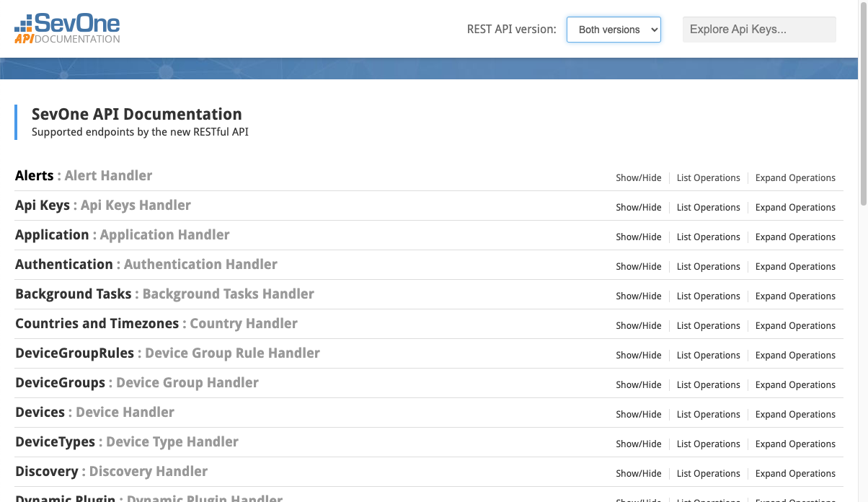
Task: Show/Hide the Discovery section
Action: coord(639,473)
